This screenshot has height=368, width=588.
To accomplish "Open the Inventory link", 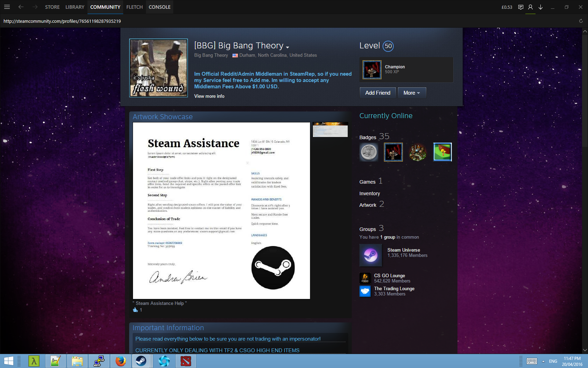I will (369, 193).
